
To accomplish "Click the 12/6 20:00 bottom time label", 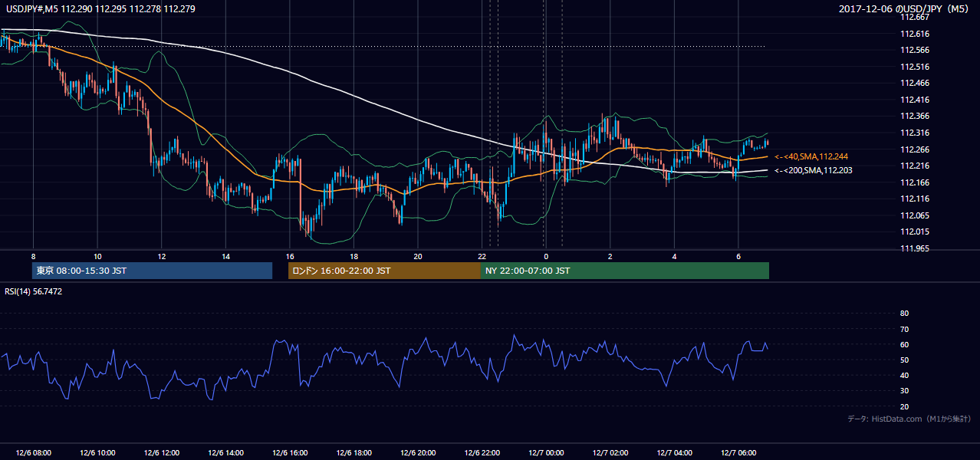I will pyautogui.click(x=418, y=452).
